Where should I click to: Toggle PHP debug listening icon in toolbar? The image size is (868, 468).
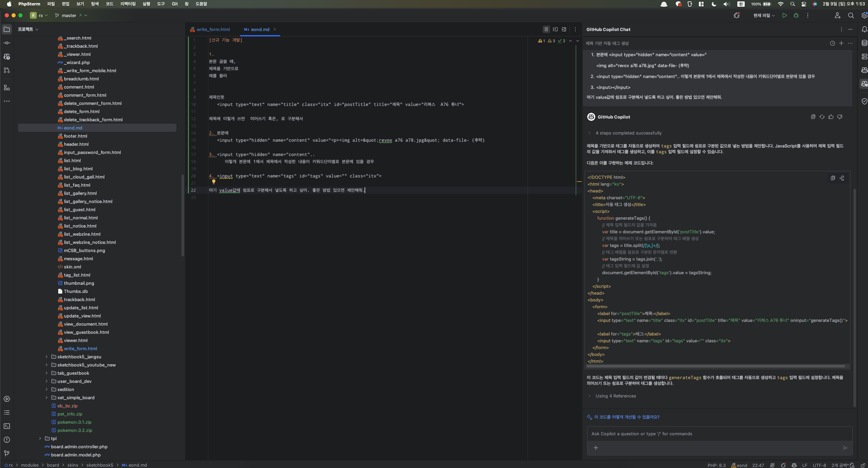pos(737,15)
